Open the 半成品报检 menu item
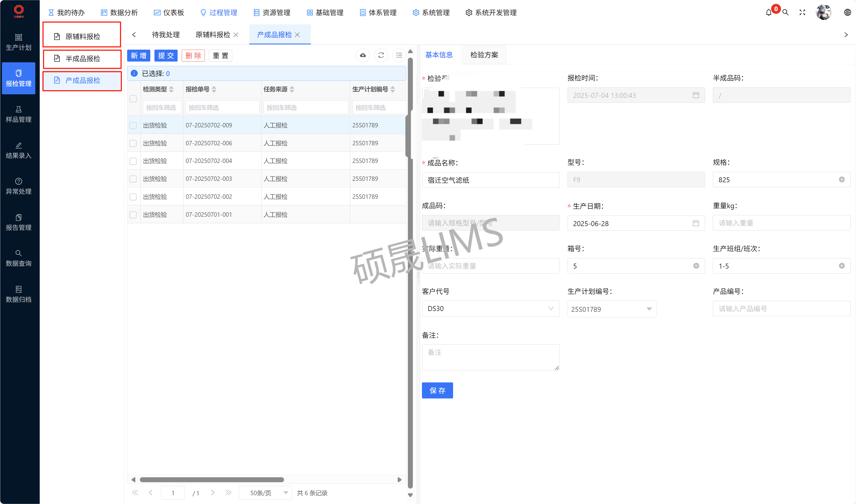The height and width of the screenshot is (504, 856). (82, 59)
